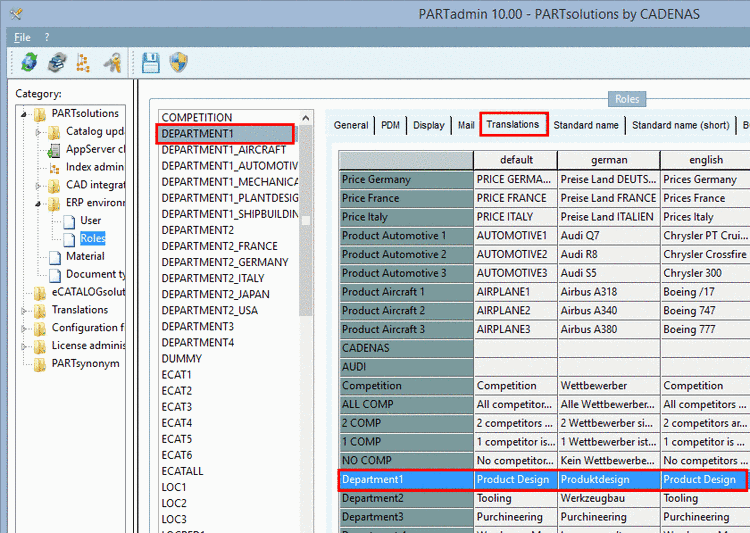
Task: Switch to the Mail tab
Action: coord(466,125)
